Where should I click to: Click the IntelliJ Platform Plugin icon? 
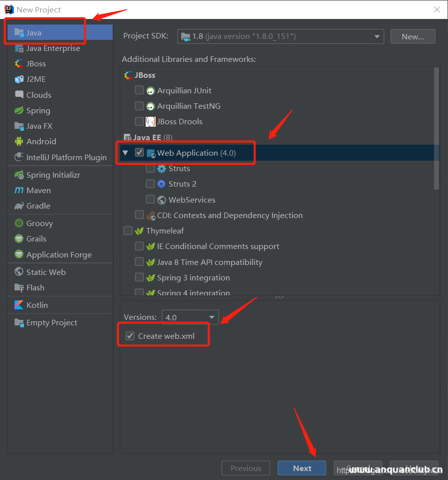tap(19, 157)
